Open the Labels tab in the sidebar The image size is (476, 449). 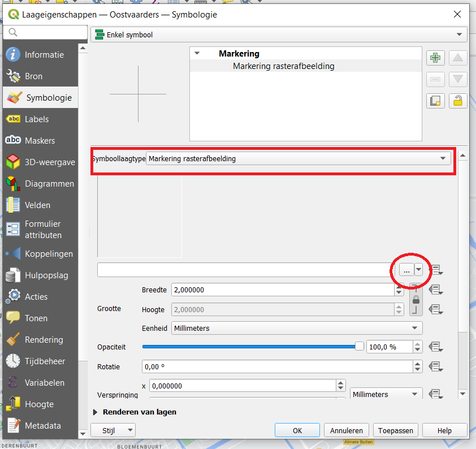click(x=37, y=119)
